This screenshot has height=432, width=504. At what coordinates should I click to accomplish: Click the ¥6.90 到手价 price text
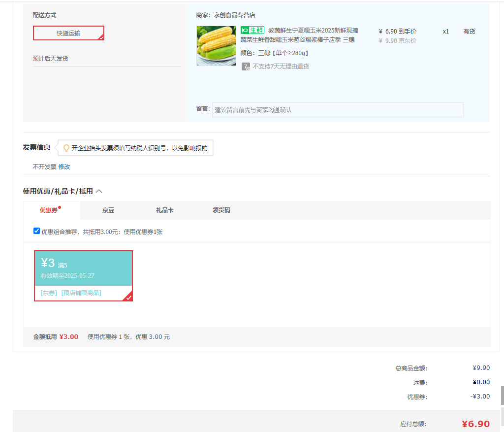click(x=397, y=31)
